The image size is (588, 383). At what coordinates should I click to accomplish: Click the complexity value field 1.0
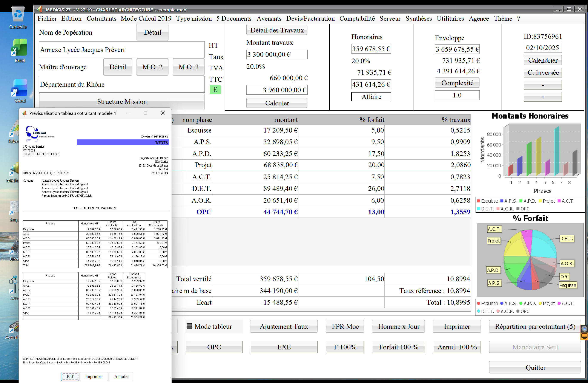(457, 95)
